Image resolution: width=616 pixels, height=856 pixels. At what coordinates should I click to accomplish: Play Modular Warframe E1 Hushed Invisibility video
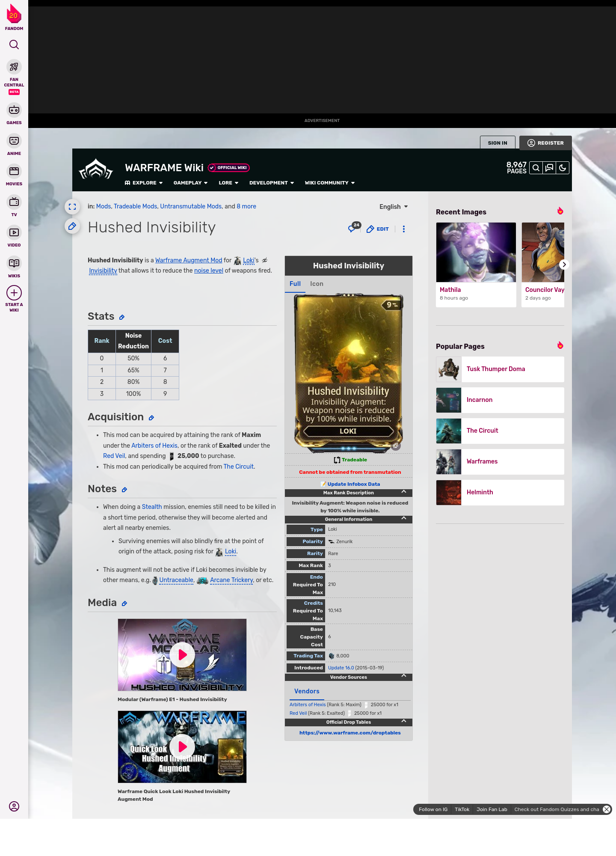click(x=182, y=655)
